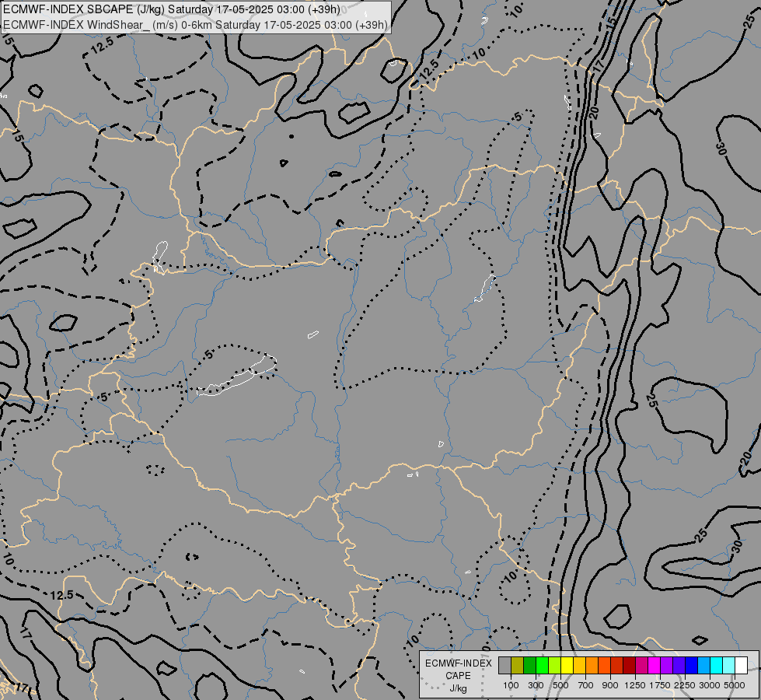Click the legend value 500
Image resolution: width=761 pixels, height=700 pixels.
(x=560, y=685)
